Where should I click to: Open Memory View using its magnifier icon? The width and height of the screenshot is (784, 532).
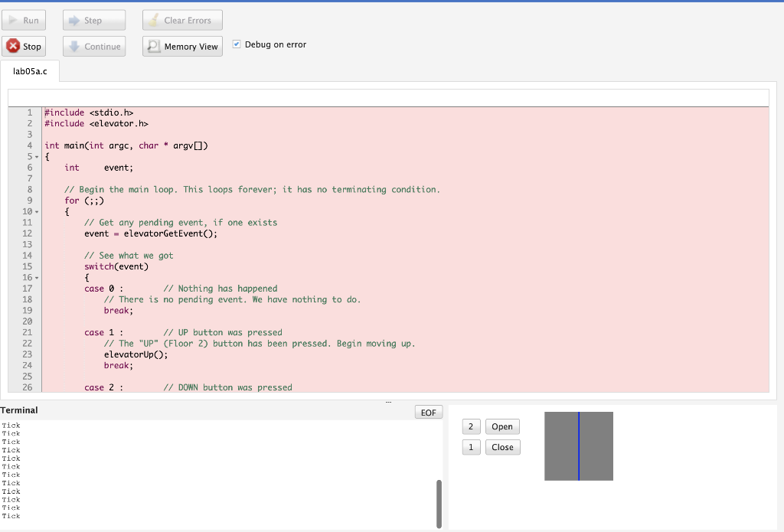point(155,46)
